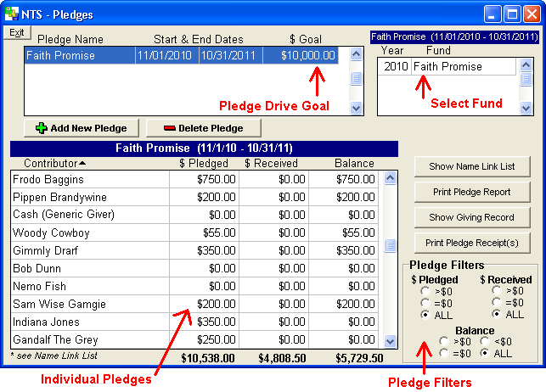Click the $5,729.50 balance total
This screenshot has width=546, height=392.
click(359, 358)
